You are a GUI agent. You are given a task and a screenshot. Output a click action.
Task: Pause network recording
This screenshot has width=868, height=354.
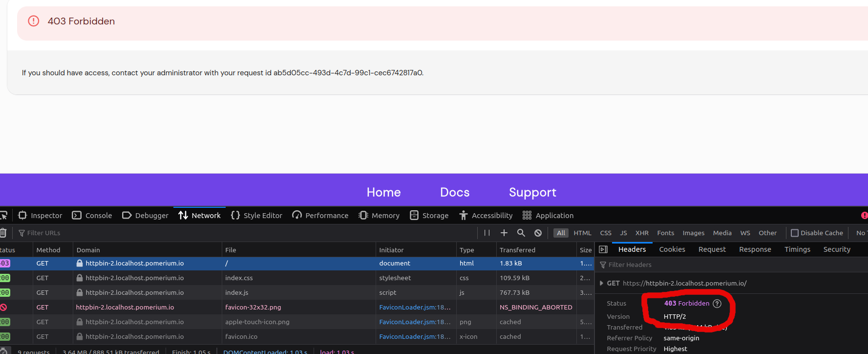487,233
